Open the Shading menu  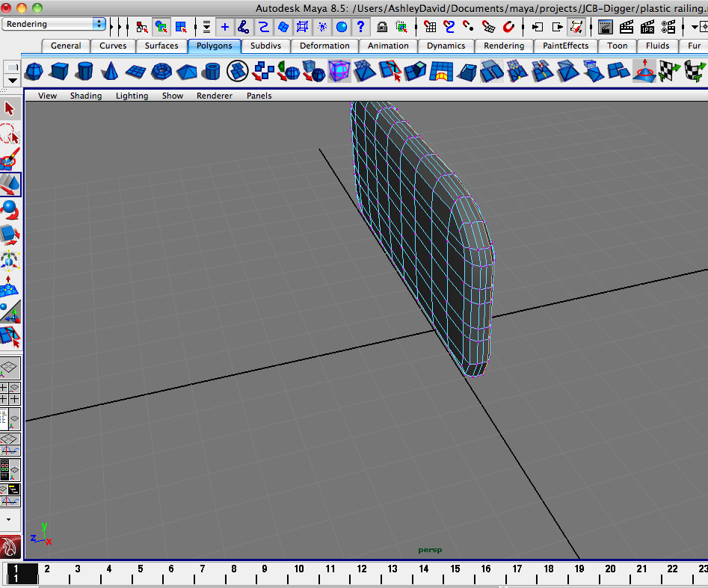pos(86,96)
